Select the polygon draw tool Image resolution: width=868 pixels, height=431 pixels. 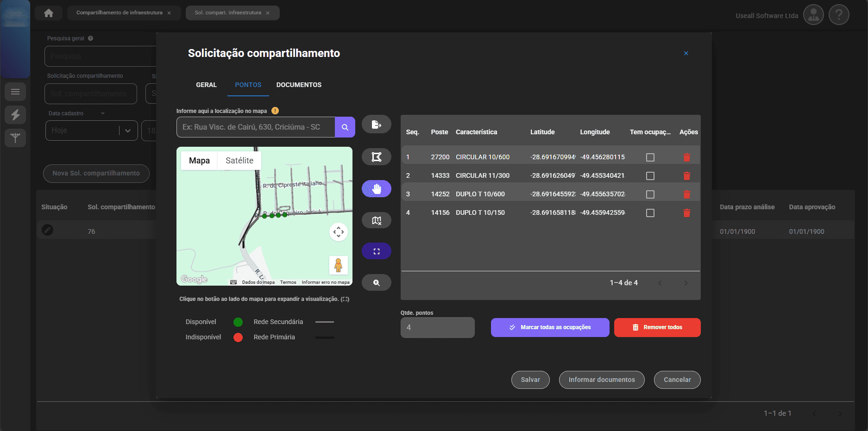[376, 157]
